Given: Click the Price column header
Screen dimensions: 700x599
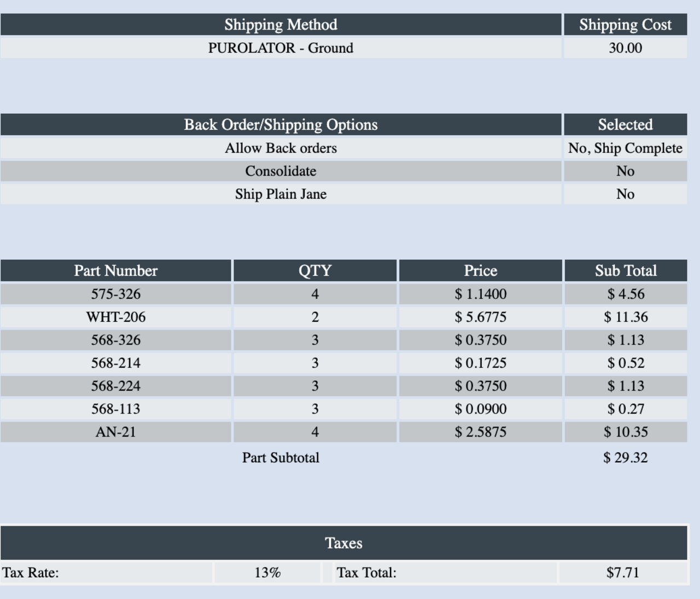Looking at the screenshot, I should pyautogui.click(x=480, y=271).
